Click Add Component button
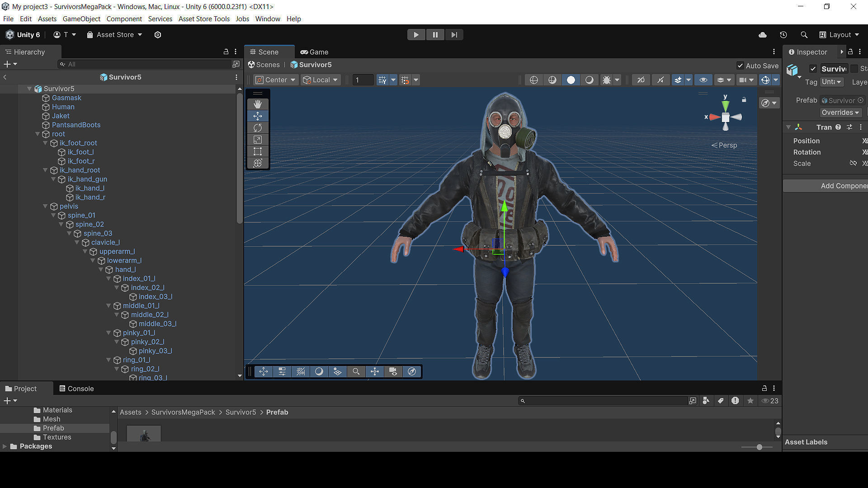The height and width of the screenshot is (488, 868). (826, 186)
